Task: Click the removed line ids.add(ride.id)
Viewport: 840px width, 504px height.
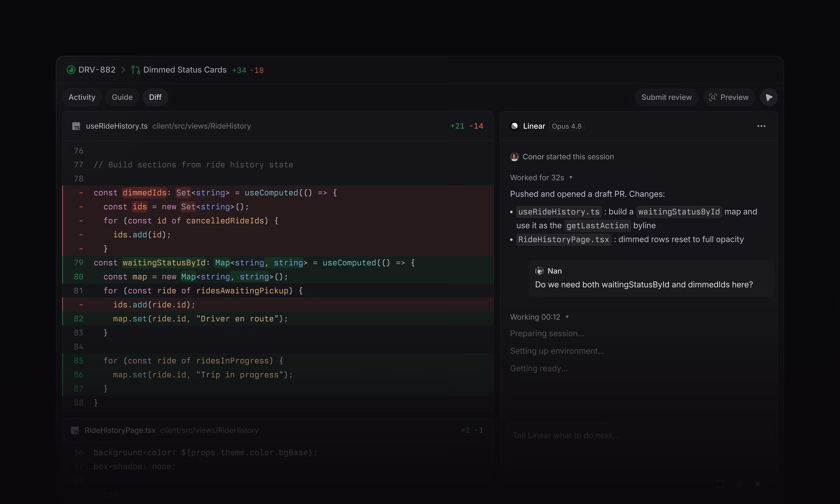Action: point(278,305)
